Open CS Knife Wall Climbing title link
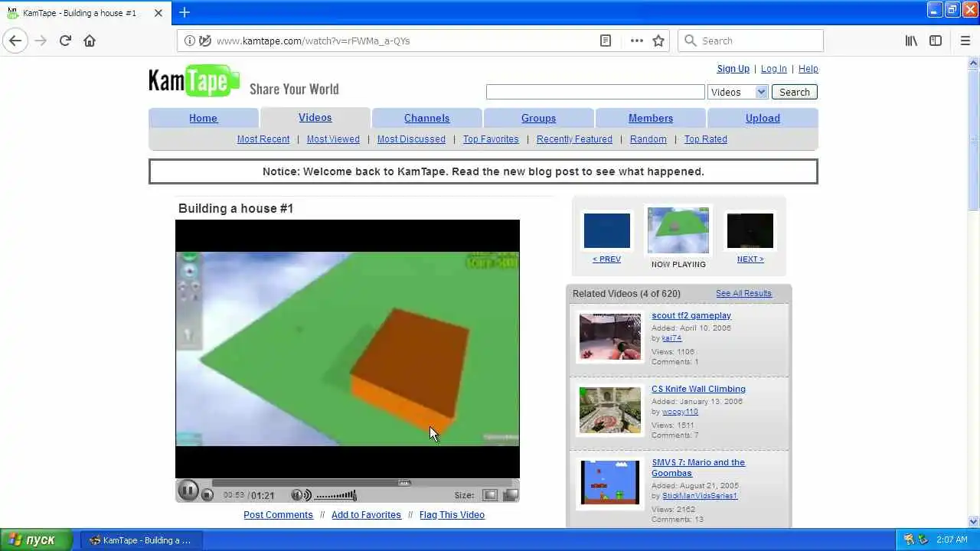 tap(698, 389)
